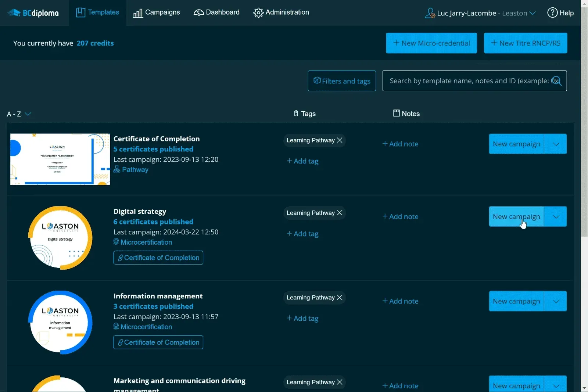Open Help via the question mark icon

click(x=552, y=13)
